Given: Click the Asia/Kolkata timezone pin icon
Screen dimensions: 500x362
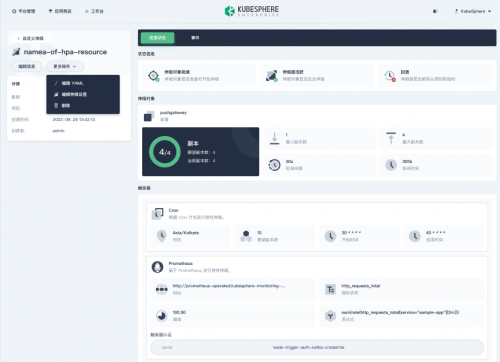Looking at the screenshot, I should (x=162, y=236).
